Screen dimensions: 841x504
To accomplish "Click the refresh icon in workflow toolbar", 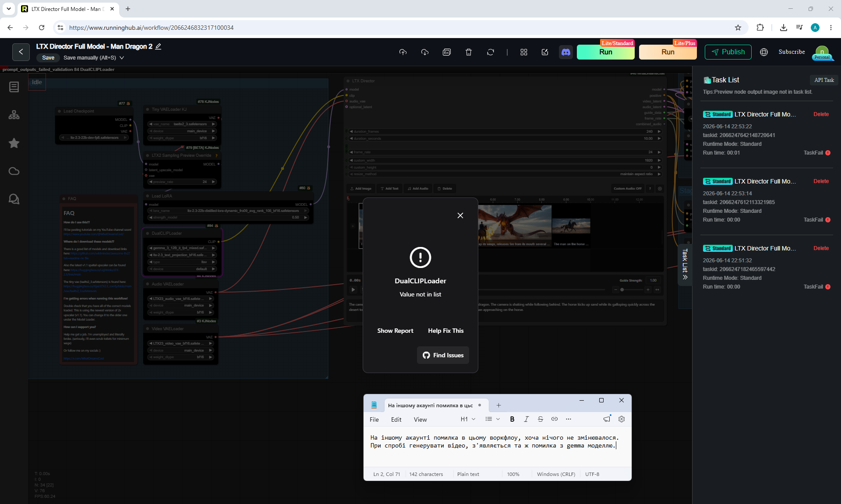I will [491, 52].
